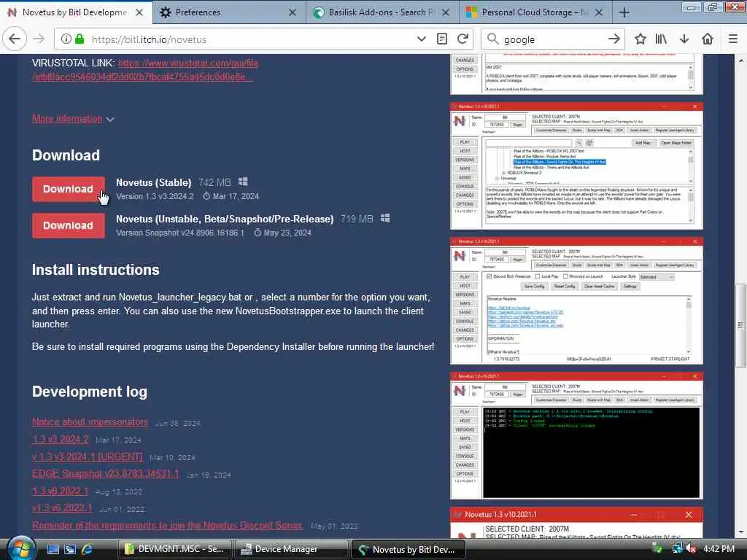Open the 1.3 v8.2022.1 devlog entry
This screenshot has height=560, width=747.
[x=60, y=491]
